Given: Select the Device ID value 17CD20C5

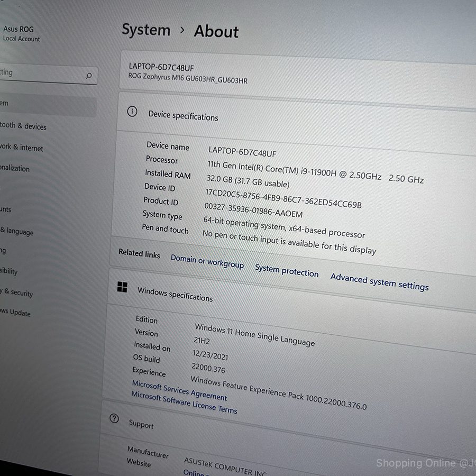Looking at the screenshot, I should [283, 198].
